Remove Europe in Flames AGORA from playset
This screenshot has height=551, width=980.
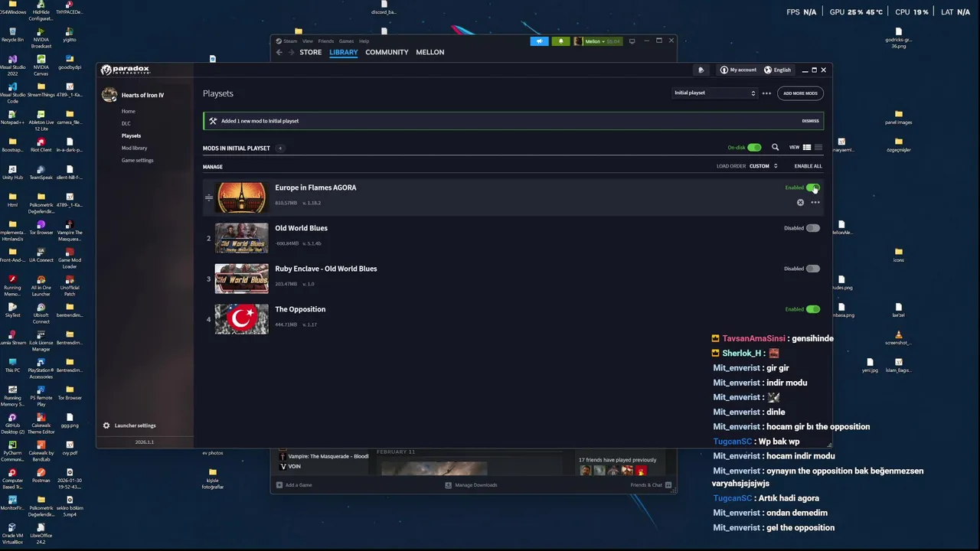coord(801,203)
